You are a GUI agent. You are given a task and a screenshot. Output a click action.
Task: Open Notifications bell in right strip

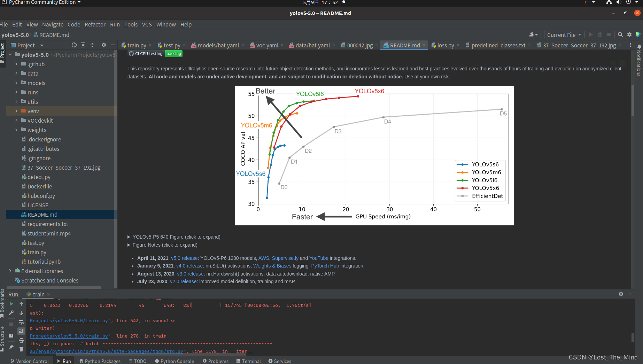[639, 46]
